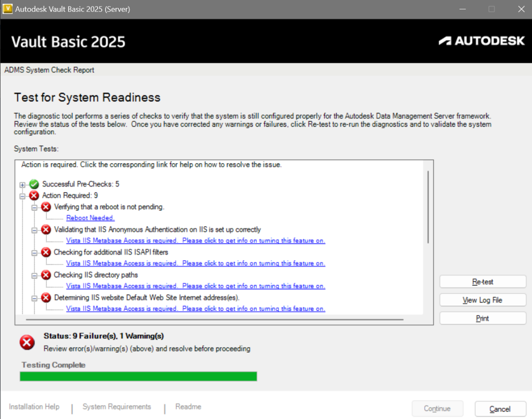Click the green check icon beside Successful Pre-Checks

point(33,184)
